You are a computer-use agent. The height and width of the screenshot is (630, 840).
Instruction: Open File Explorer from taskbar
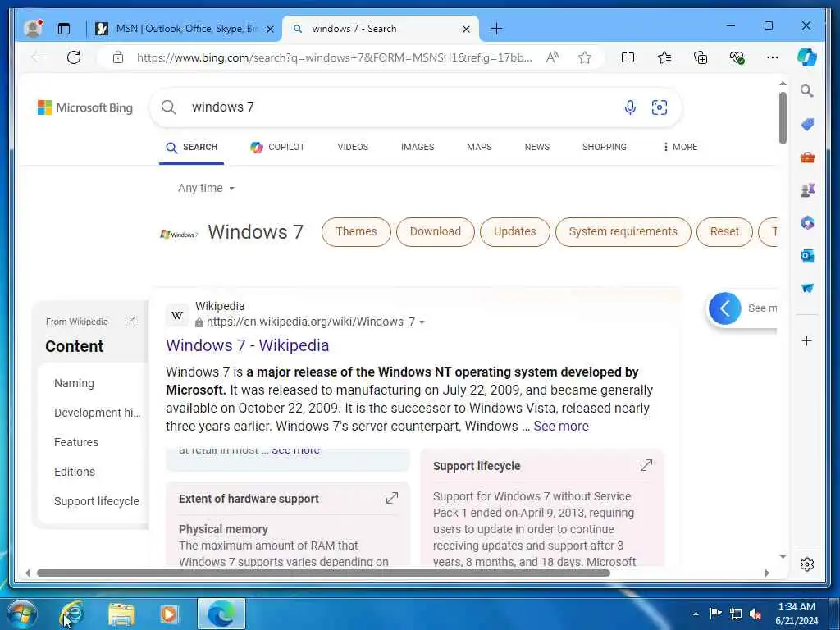coord(121,614)
